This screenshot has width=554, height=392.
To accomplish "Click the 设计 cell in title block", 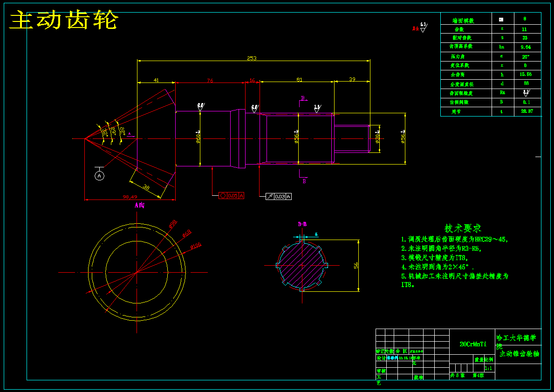I will click(381, 358).
